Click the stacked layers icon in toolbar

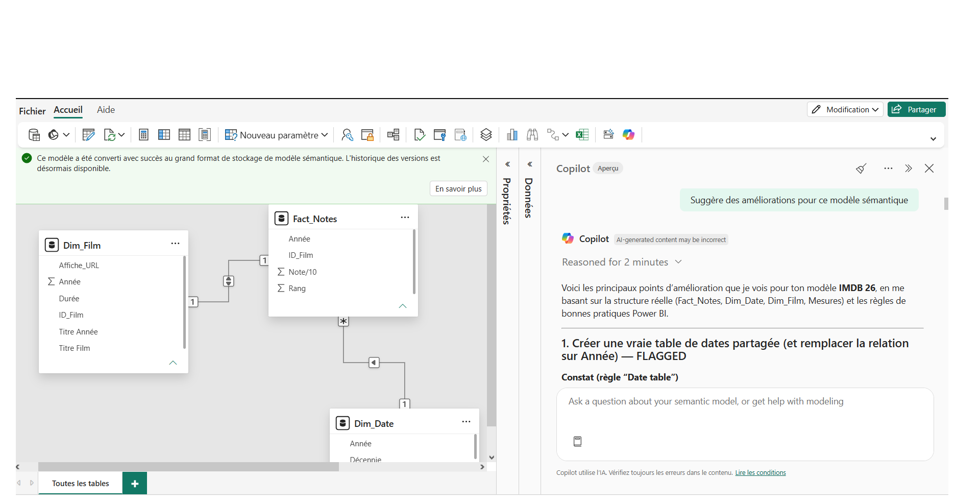click(x=486, y=135)
